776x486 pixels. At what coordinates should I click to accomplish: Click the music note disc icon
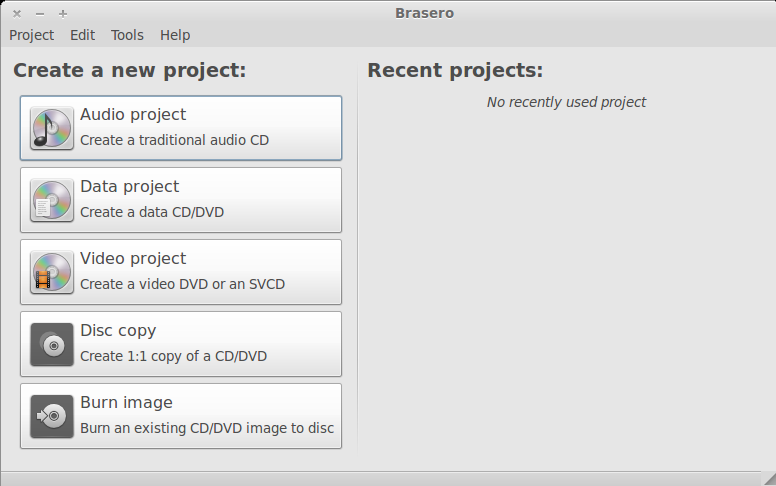point(52,128)
